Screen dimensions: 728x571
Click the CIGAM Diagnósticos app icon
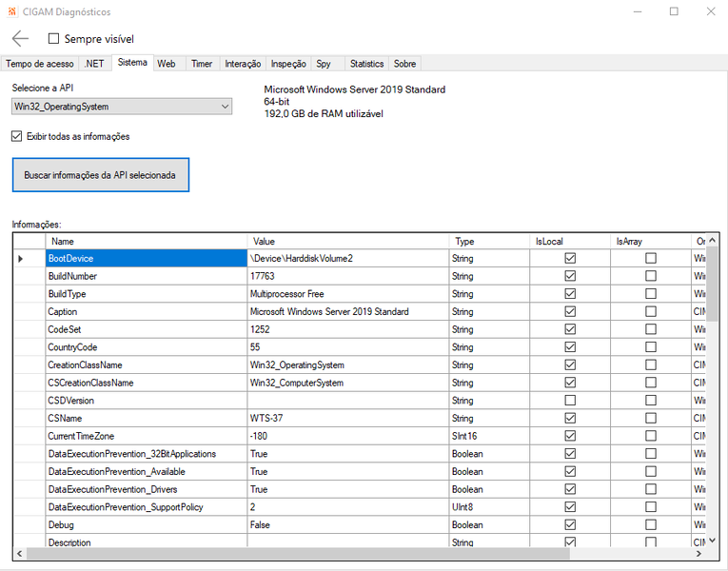(x=12, y=11)
